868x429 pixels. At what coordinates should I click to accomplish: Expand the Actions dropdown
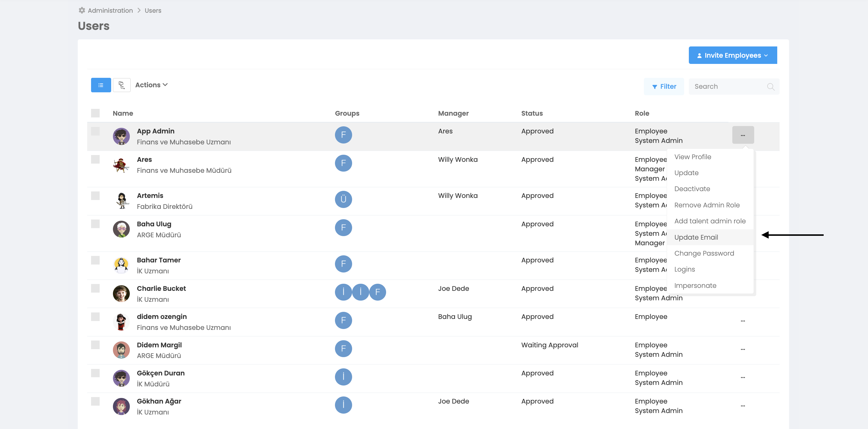[x=151, y=85]
